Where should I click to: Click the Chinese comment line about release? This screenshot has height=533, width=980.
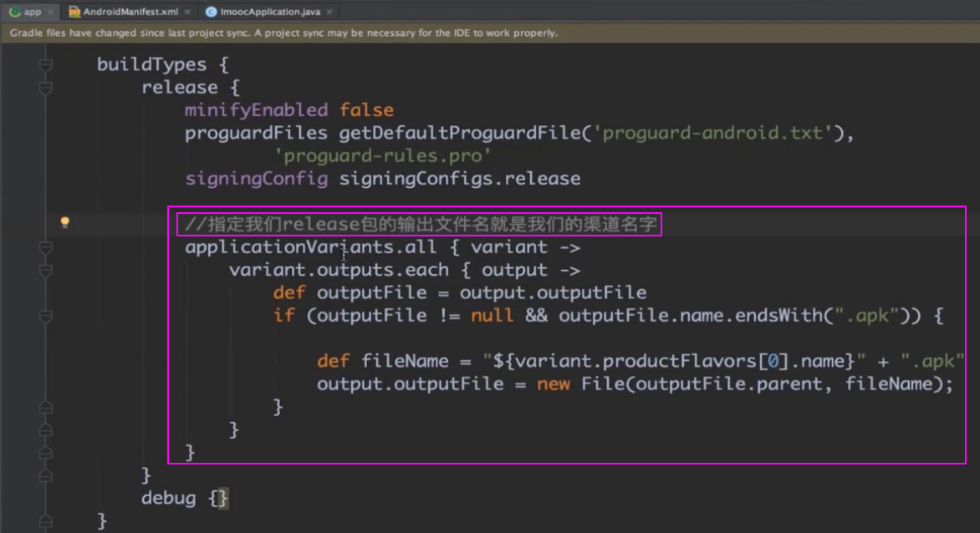421,224
